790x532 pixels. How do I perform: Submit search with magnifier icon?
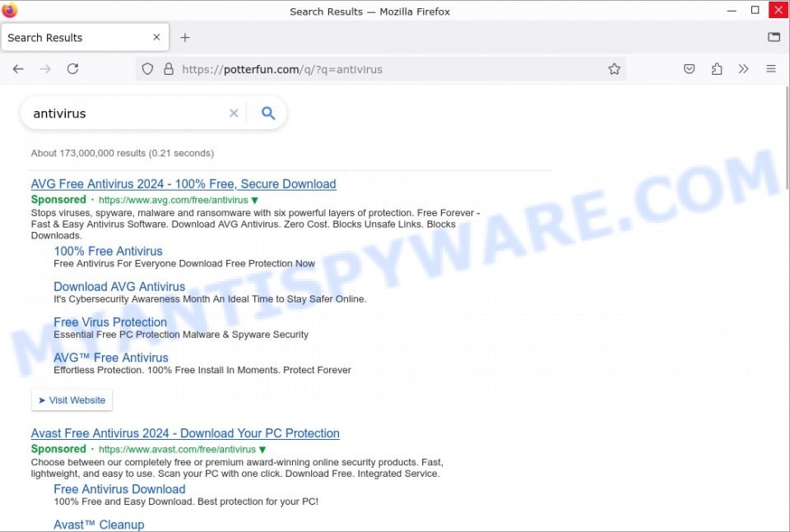click(x=268, y=113)
